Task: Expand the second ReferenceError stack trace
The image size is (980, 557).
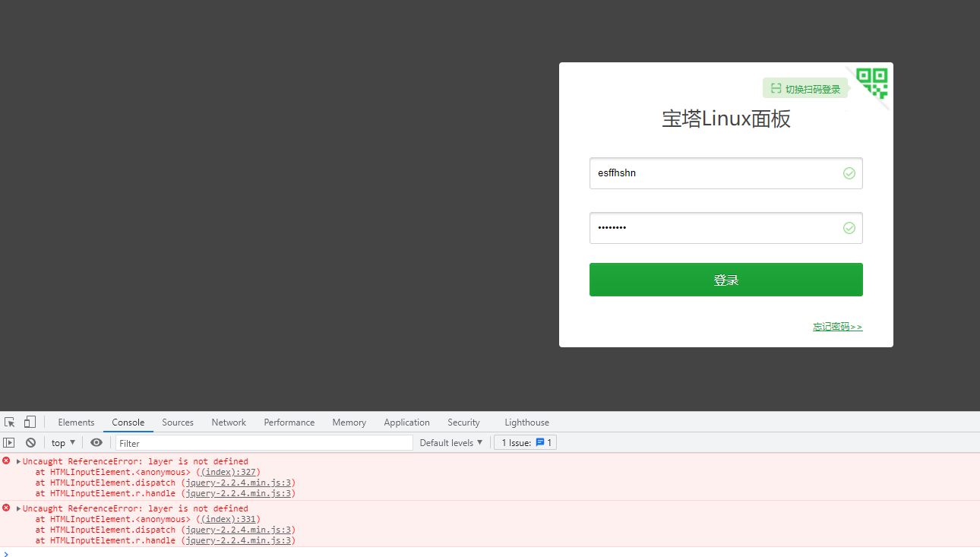Action: (18, 508)
